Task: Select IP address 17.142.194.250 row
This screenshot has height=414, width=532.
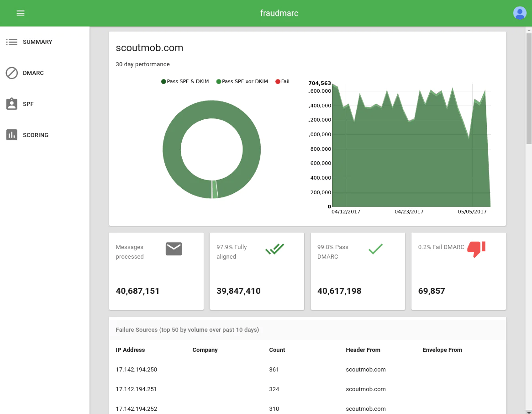Action: point(136,370)
